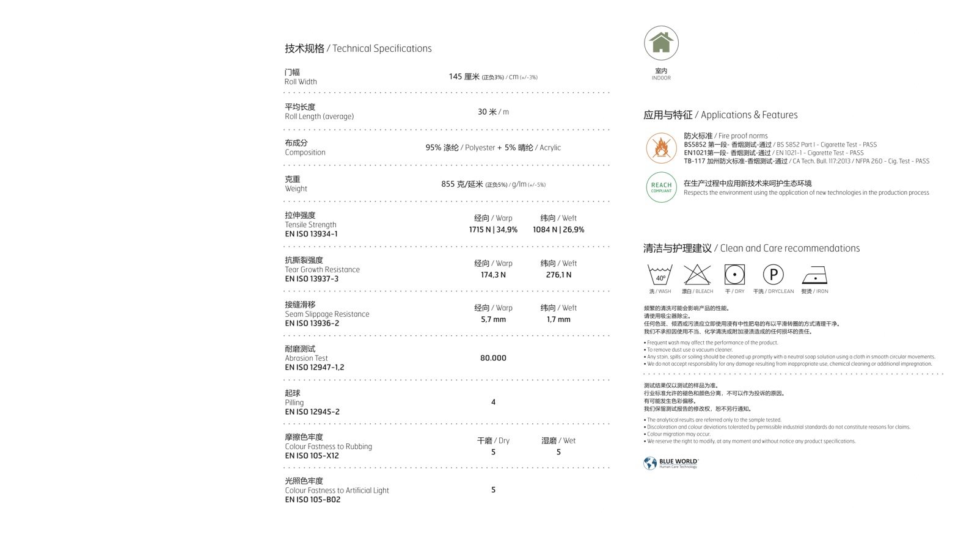Click the IRON caption label
Viewport: 980px width, 552px height.
pos(814,291)
